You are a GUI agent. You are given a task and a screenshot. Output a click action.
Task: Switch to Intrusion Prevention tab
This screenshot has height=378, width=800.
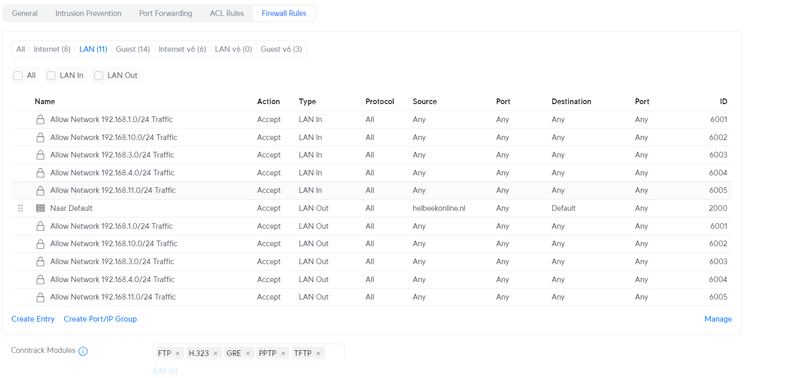(x=88, y=13)
